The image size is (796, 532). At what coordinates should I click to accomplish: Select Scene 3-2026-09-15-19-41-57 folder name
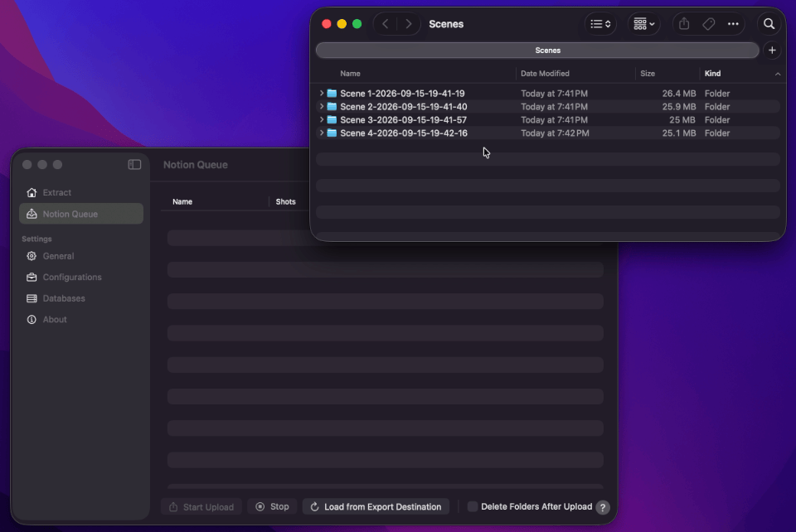click(403, 119)
